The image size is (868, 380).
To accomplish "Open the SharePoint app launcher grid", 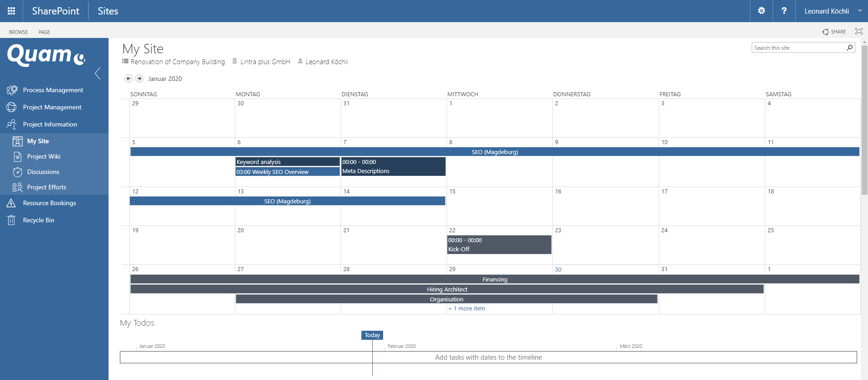I will point(11,11).
